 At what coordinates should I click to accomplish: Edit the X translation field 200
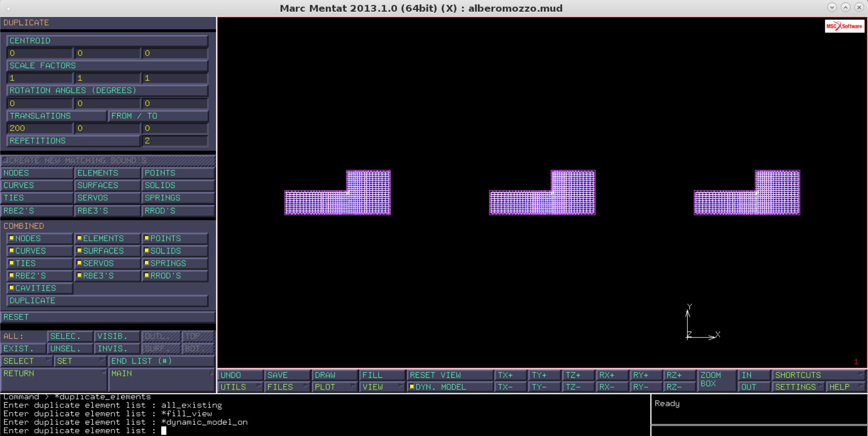coord(39,128)
